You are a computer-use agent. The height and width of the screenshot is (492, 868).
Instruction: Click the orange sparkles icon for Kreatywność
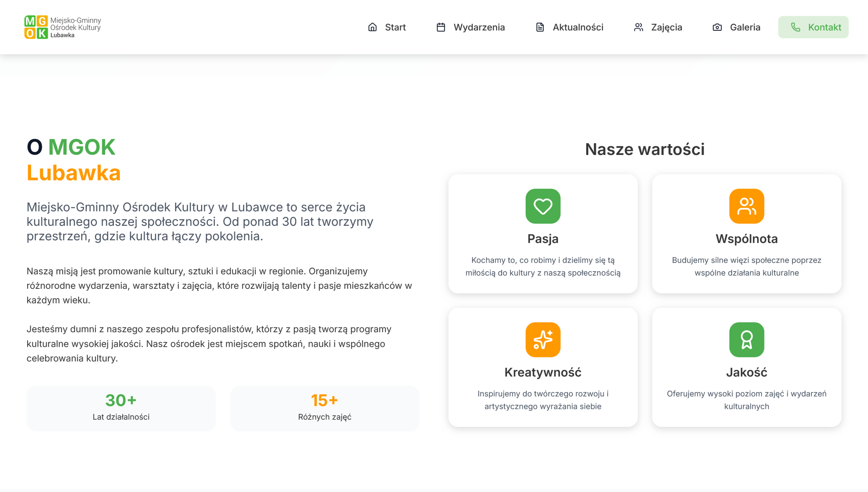tap(543, 340)
